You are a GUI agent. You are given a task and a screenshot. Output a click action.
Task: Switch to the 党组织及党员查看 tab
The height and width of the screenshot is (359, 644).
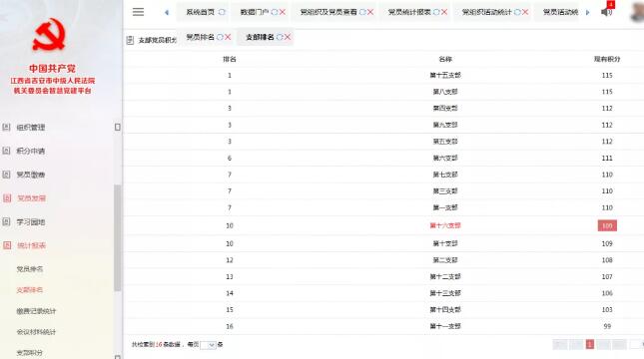[328, 12]
